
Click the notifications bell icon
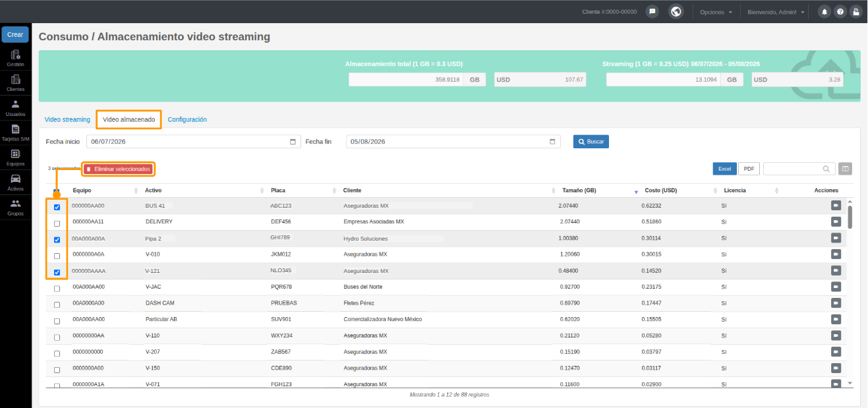click(x=824, y=12)
